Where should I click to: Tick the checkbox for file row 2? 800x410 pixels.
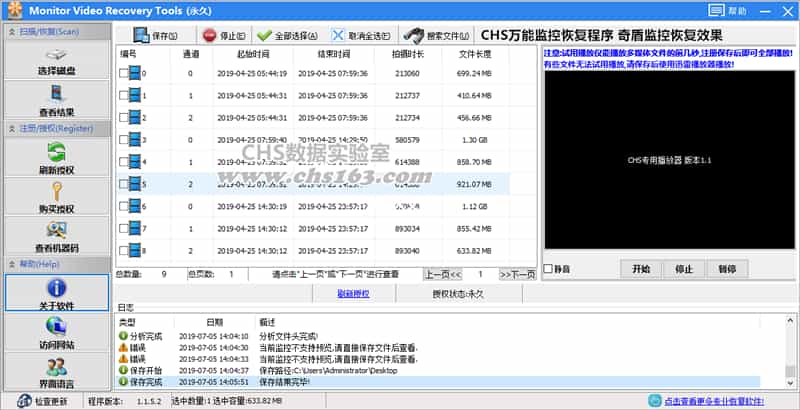pos(123,117)
